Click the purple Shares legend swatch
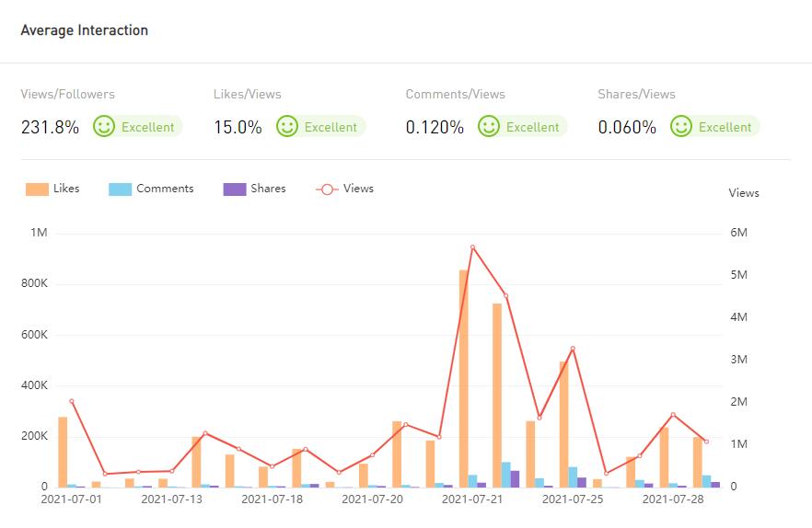 (x=235, y=189)
